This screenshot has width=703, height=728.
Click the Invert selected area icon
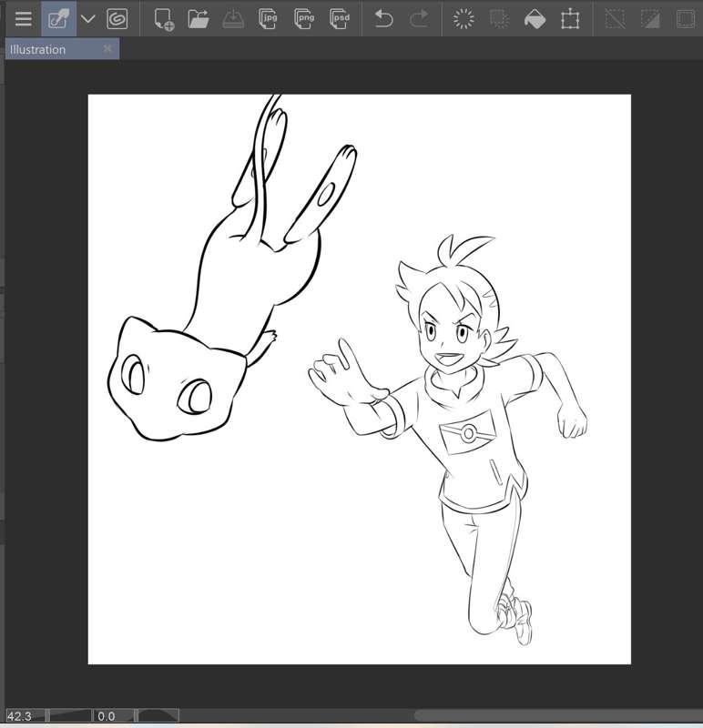[650, 19]
